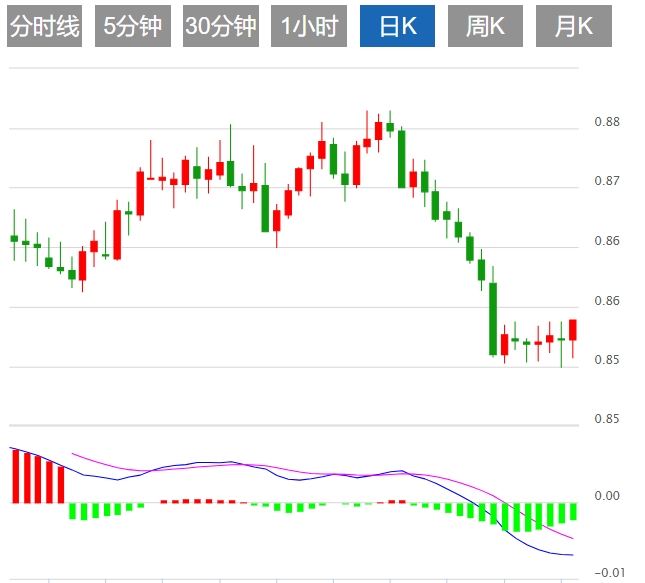Click the first red MACD histogram bar

[16, 476]
